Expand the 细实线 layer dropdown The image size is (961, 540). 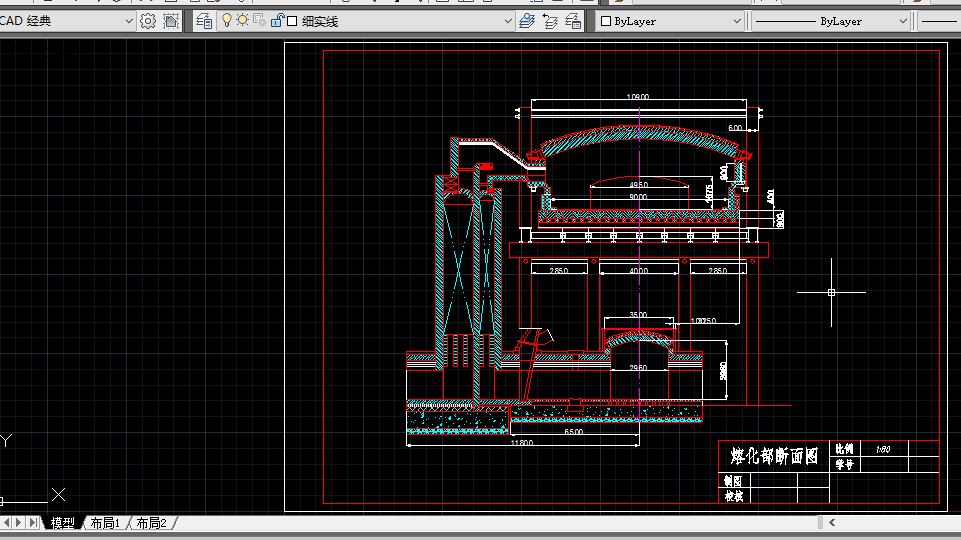[509, 21]
